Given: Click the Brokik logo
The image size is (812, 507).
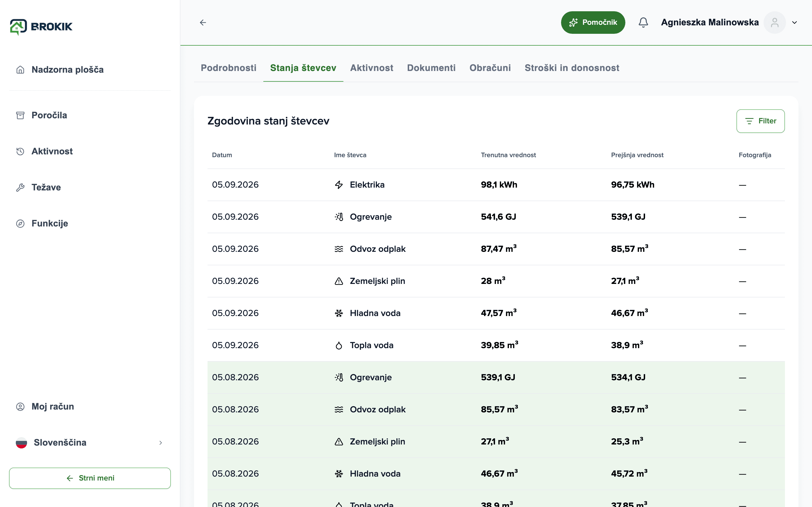Looking at the screenshot, I should (41, 26).
